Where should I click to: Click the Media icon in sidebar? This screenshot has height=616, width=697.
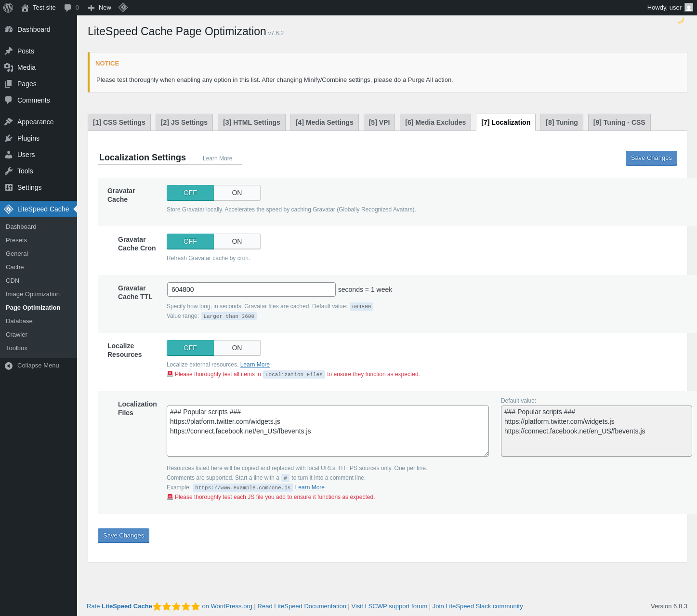[x=9, y=67]
